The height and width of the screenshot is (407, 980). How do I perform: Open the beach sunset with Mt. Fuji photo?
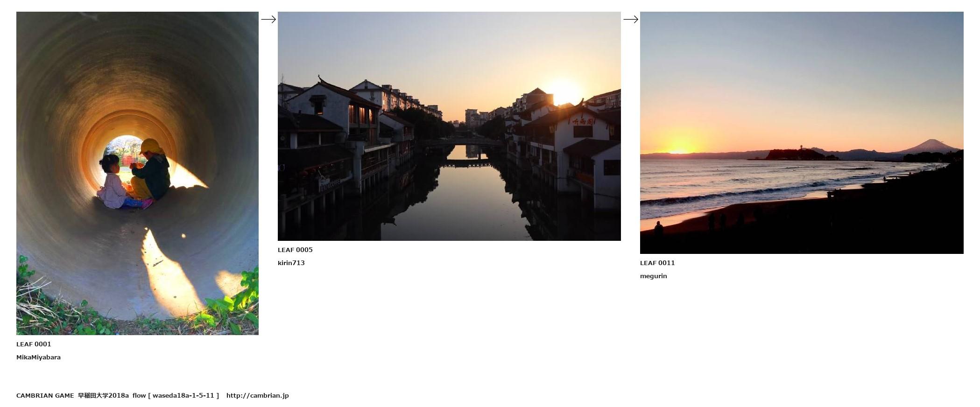(802, 133)
